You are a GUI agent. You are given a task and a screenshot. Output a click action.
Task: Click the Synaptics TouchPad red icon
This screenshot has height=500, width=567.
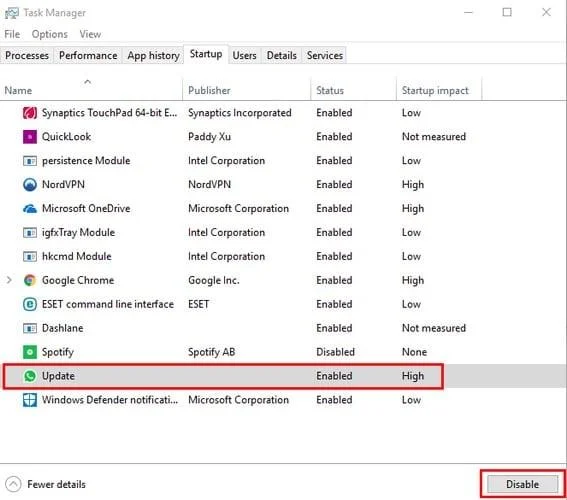(30, 113)
